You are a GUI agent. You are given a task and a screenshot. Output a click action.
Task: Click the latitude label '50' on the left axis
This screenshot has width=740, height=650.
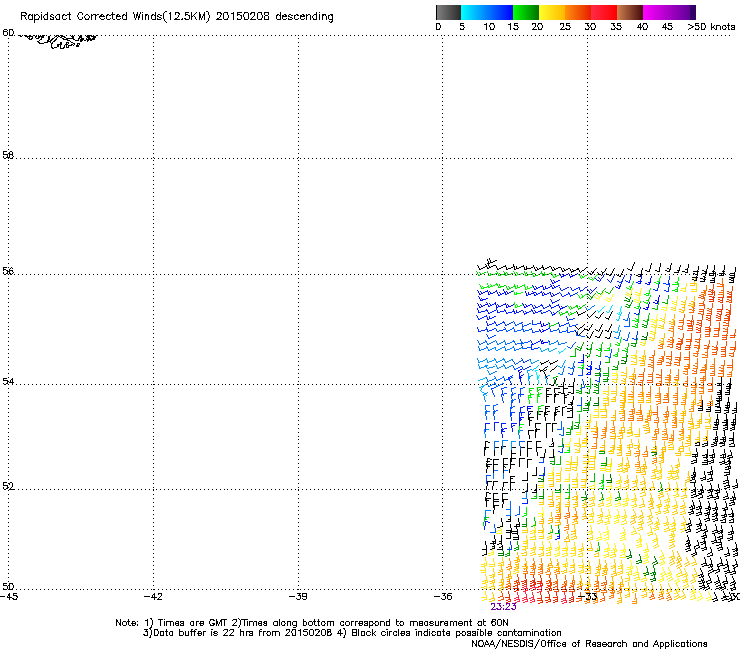8,586
